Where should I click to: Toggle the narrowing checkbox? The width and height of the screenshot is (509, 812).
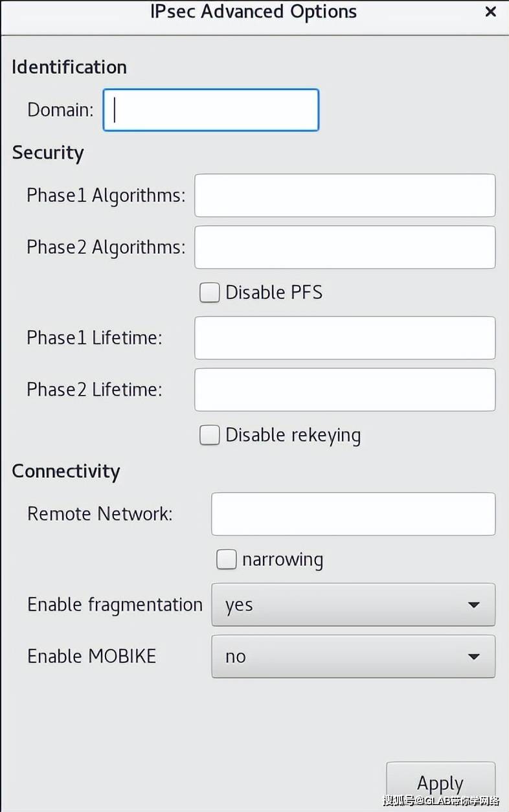point(227,559)
